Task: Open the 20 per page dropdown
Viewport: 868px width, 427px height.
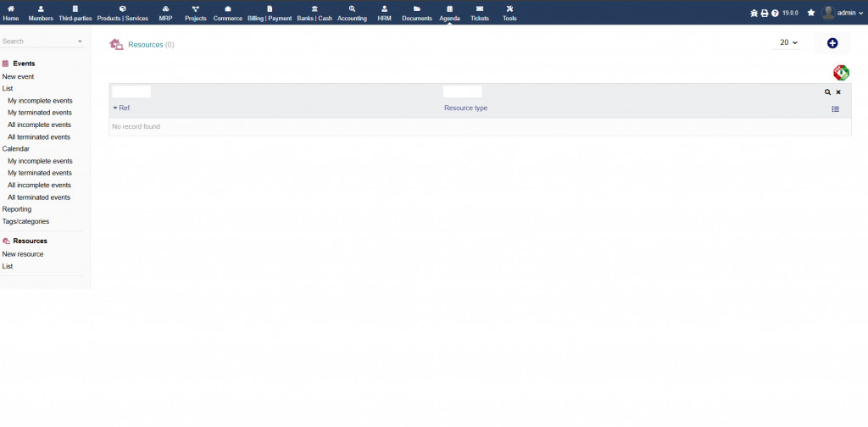Action: pos(786,42)
